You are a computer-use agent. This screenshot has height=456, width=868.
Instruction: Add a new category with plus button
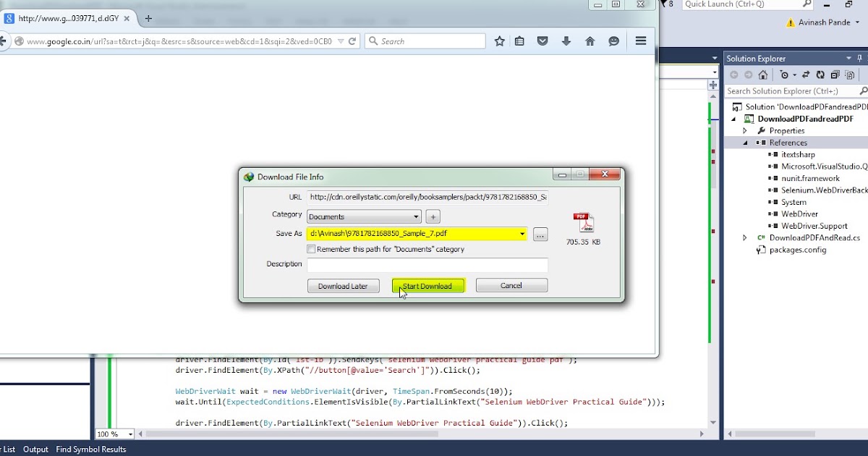pos(433,216)
